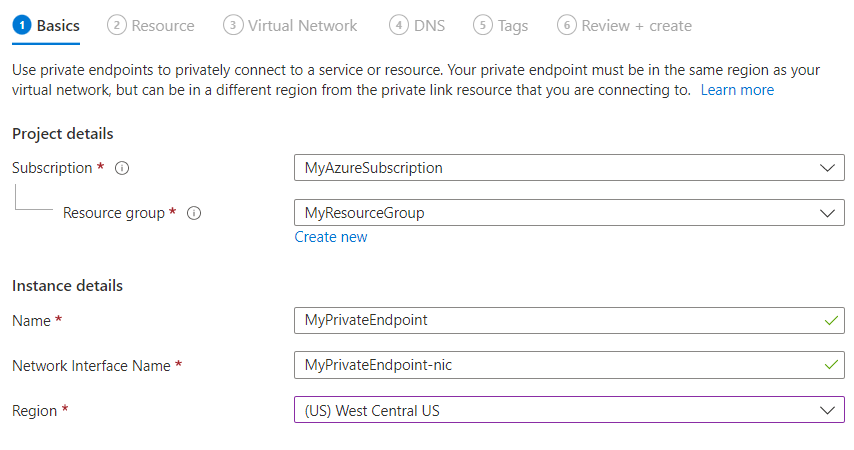
Task: Click the step 6 number circle icon
Action: tap(567, 26)
